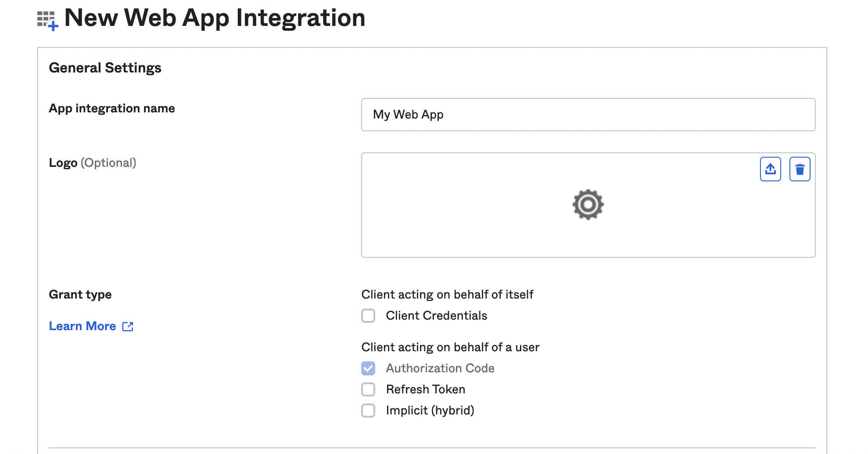Toggle the Authorization Code checkbox
Image resolution: width=868 pixels, height=454 pixels.
tap(368, 368)
